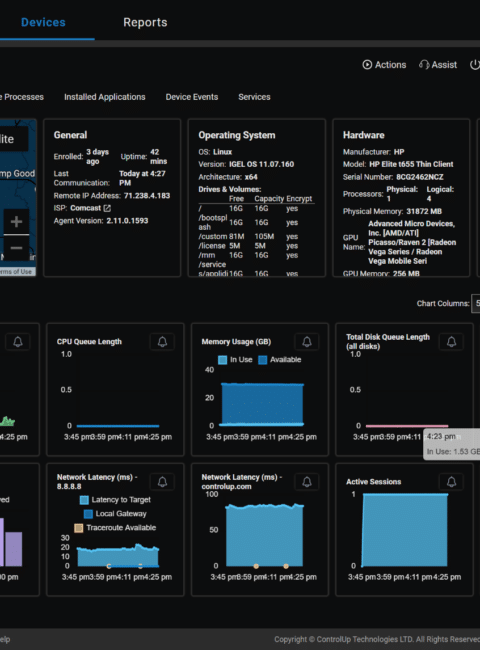Viewport: 480px width, 650px height.
Task: Click the IGEL OS 11.07.160 version text
Action: pyautogui.click(x=262, y=164)
